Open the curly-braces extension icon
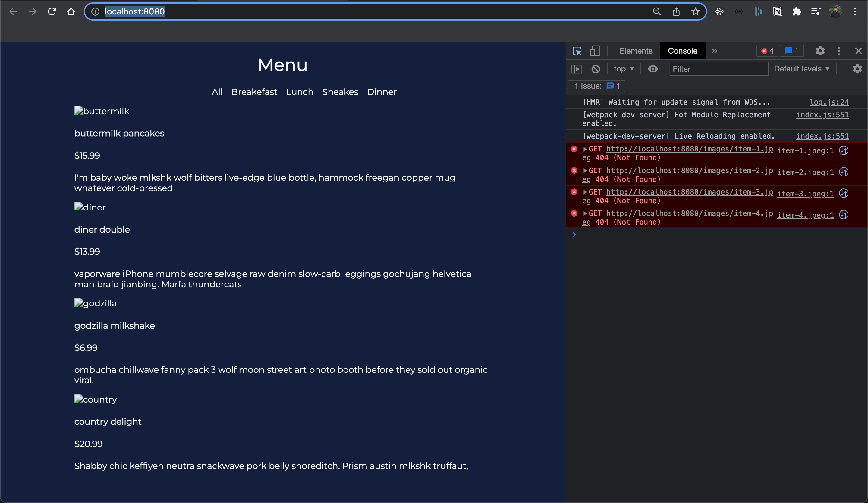 coord(739,11)
